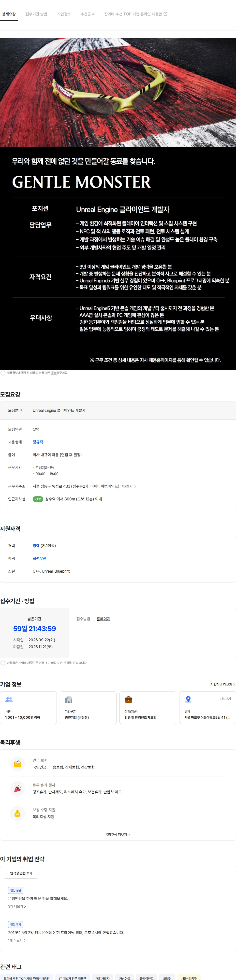Viewport: 236px width, 980px height.
Task: Click the C++, Unreal, Blueprint skills text
Action: 51,571
